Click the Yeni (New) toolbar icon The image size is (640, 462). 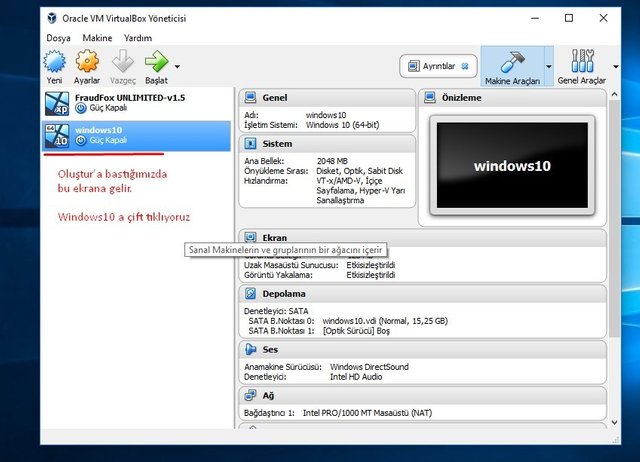click(x=54, y=61)
